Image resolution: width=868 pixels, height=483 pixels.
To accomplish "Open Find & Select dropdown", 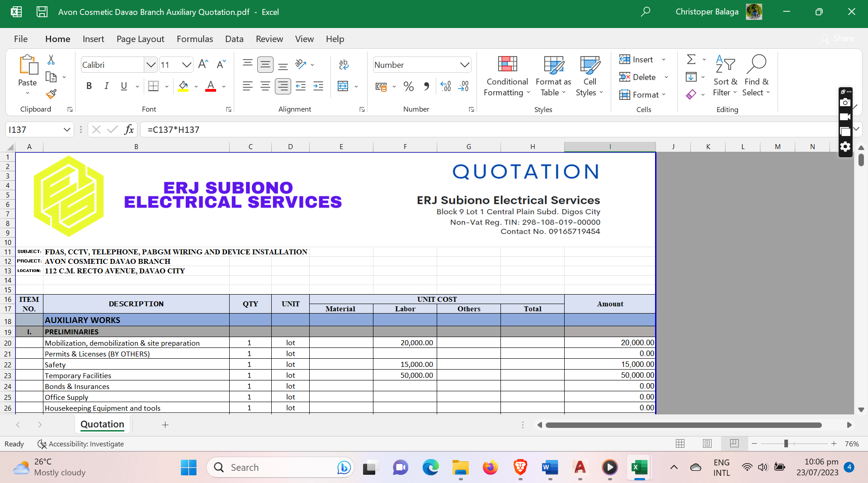I will tap(756, 76).
